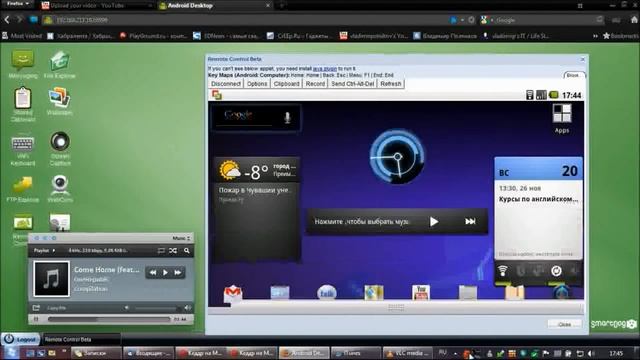Open the Messaging desktop icon
Screen dimensions: 640x360
pos(23,63)
